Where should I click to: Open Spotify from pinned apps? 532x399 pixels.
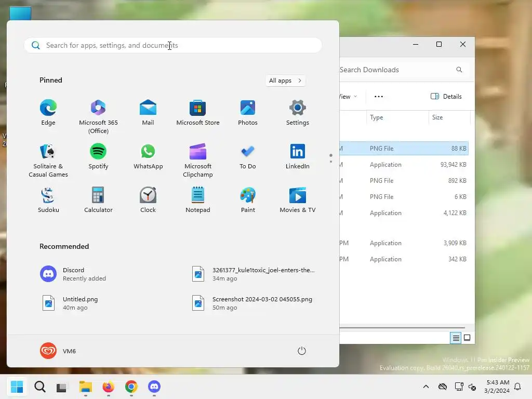(98, 156)
